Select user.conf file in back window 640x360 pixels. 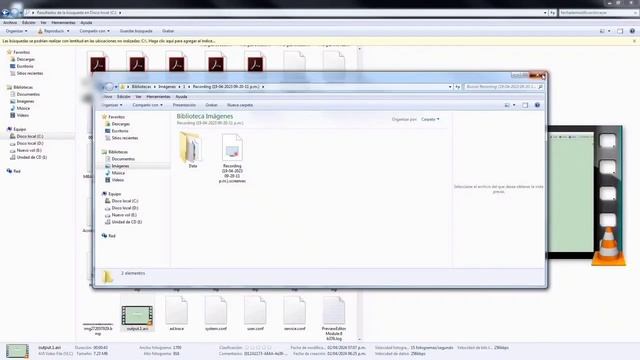coord(255,313)
